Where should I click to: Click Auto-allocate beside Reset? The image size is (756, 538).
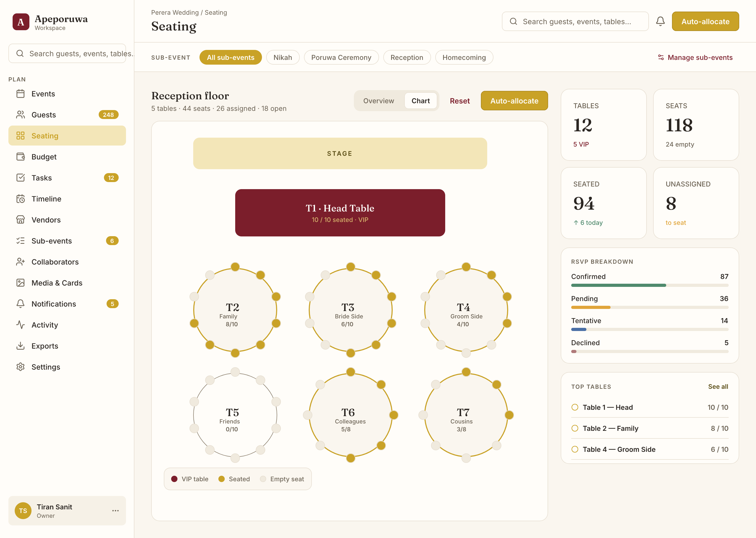click(x=514, y=101)
